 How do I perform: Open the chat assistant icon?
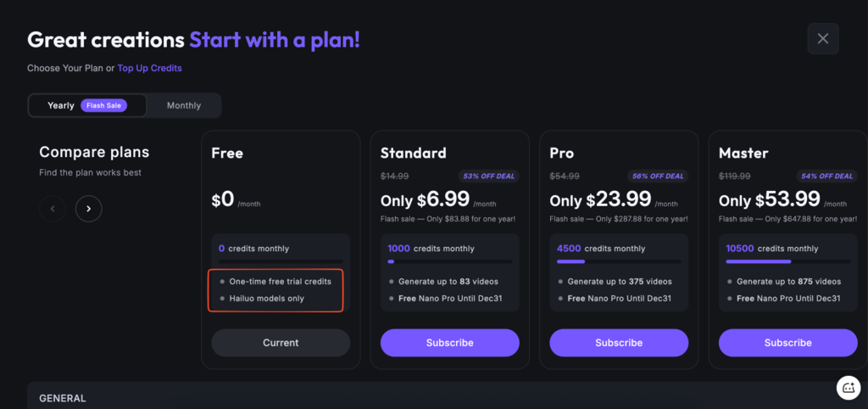(849, 387)
